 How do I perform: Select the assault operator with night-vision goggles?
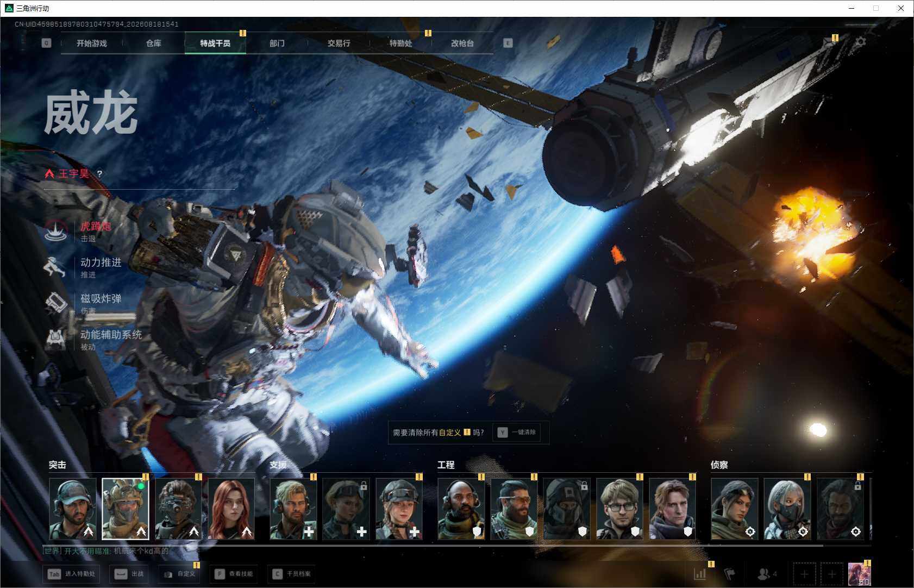click(x=178, y=509)
